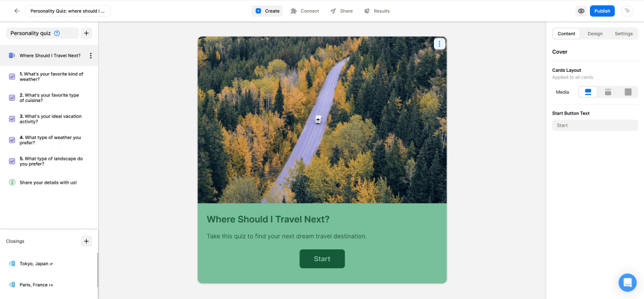Click the account avatar icon
Screen dimensions: 644x299
[x=627, y=11]
